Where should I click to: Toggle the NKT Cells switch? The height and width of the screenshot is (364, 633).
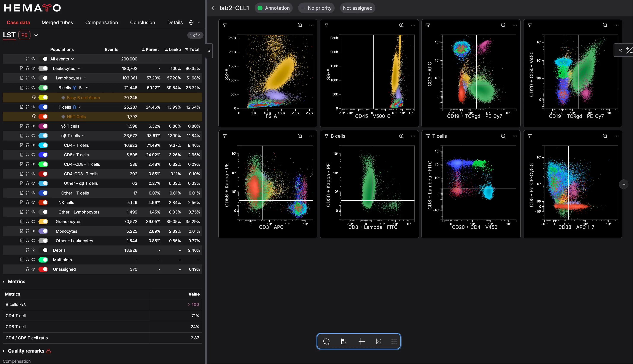coord(43,117)
